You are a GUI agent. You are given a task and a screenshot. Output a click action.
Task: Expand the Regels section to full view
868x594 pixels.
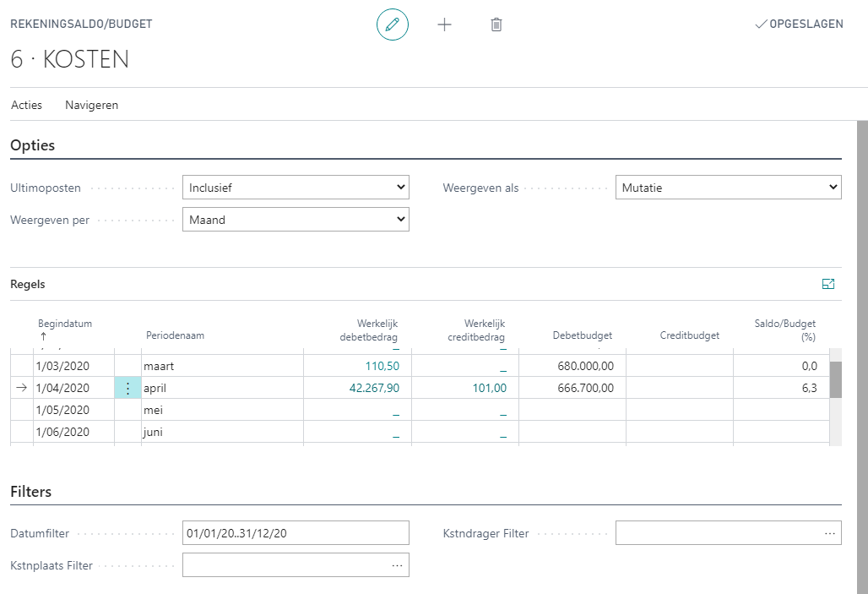(827, 284)
